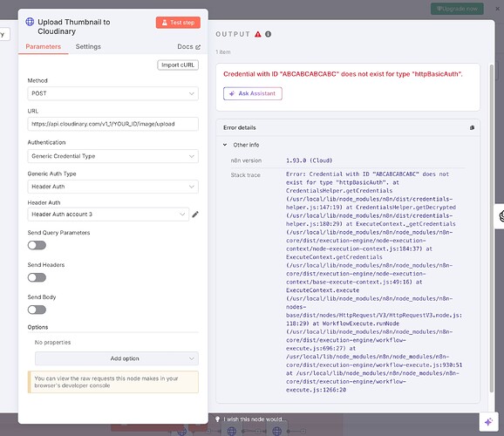504x436 pixels.
Task: Click the output panel vertical scrollbar
Action: [491, 228]
